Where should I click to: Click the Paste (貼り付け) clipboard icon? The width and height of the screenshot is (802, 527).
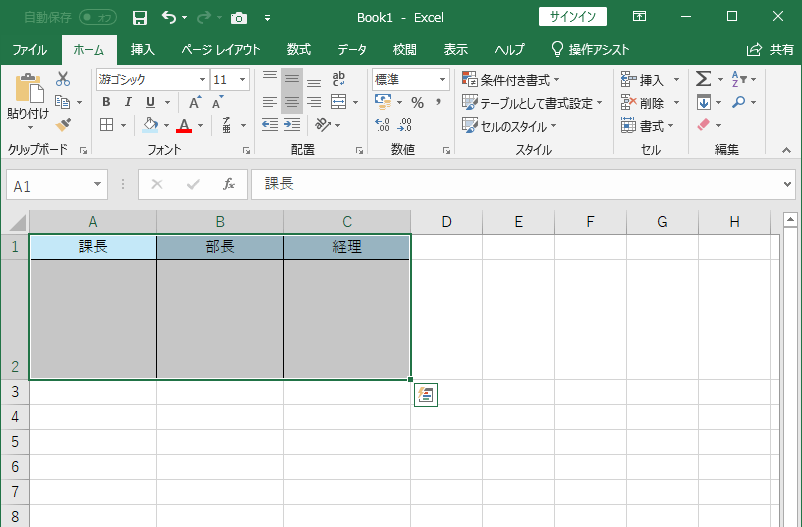[29, 88]
